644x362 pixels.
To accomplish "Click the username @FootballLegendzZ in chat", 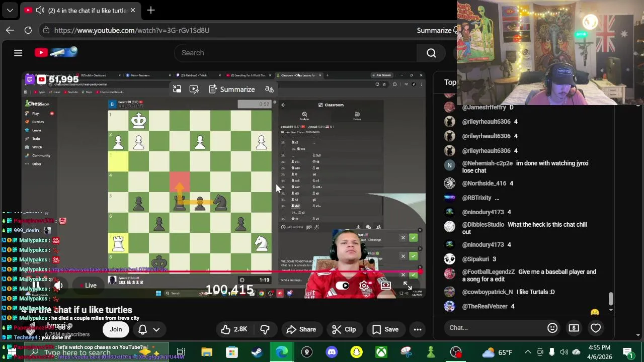I will pyautogui.click(x=488, y=272).
